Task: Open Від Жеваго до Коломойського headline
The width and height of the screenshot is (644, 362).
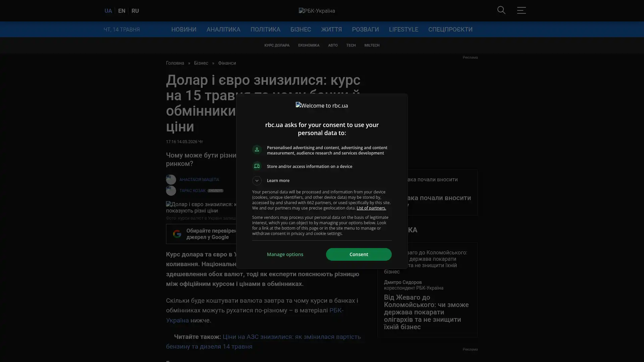Action: coord(426,312)
